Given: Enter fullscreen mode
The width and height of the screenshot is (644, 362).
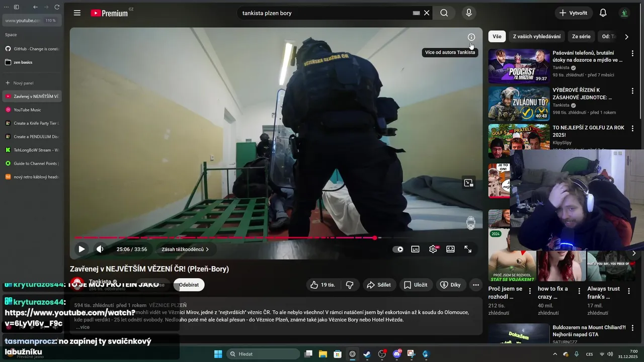Looking at the screenshot, I should tap(468, 249).
